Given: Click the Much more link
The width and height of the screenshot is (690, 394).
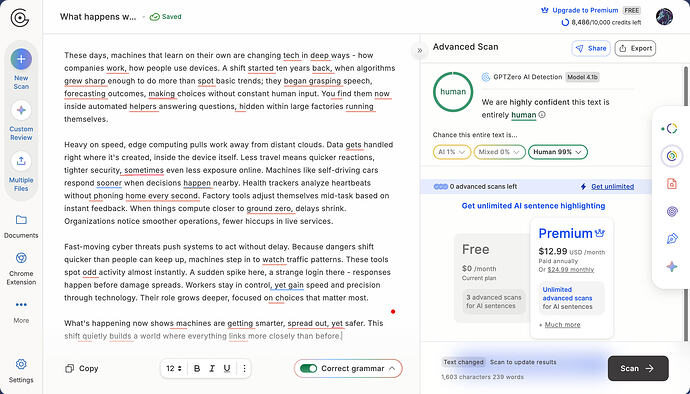Looking at the screenshot, I should 562,325.
